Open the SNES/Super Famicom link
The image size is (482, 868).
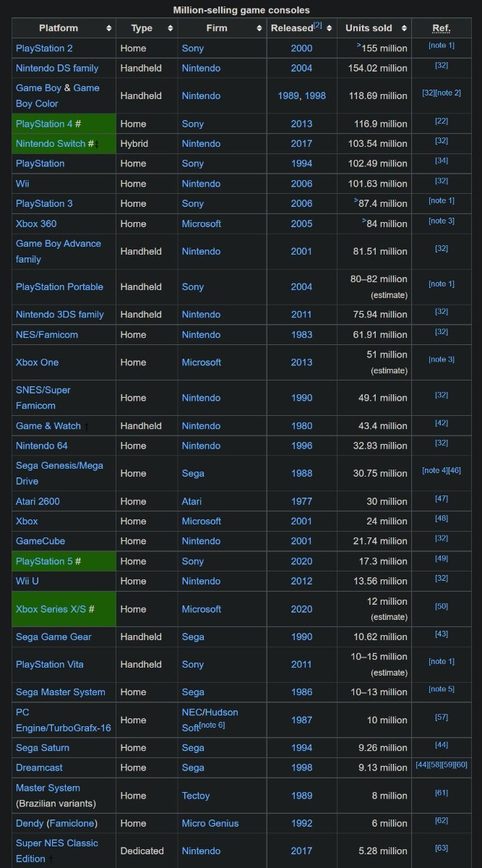[43, 398]
